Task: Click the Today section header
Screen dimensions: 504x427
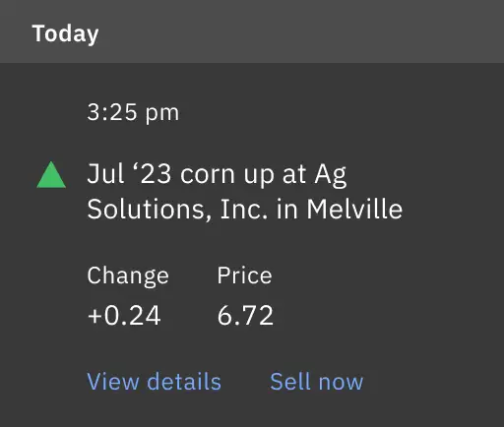Action: [x=65, y=33]
